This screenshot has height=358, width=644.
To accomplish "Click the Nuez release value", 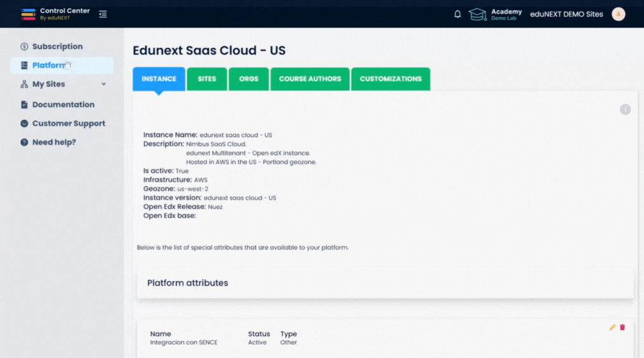I will point(215,207).
